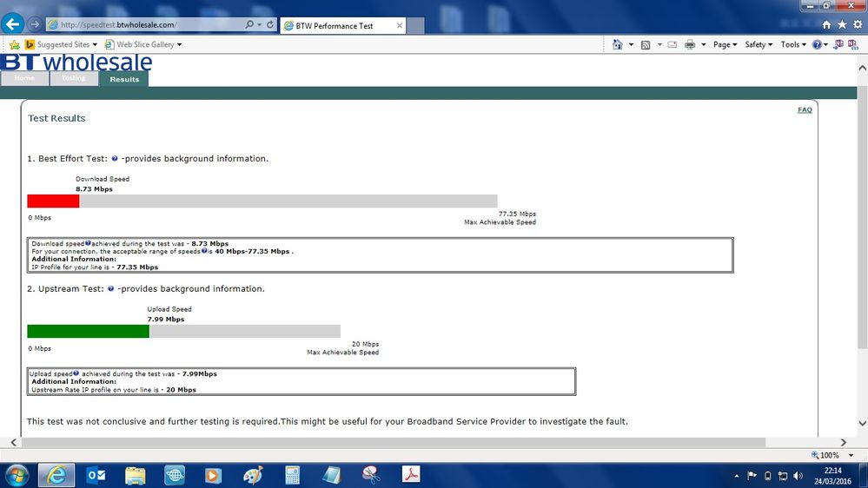The height and width of the screenshot is (488, 868).
Task: Refresh the page with the reload icon
Action: coord(270,24)
